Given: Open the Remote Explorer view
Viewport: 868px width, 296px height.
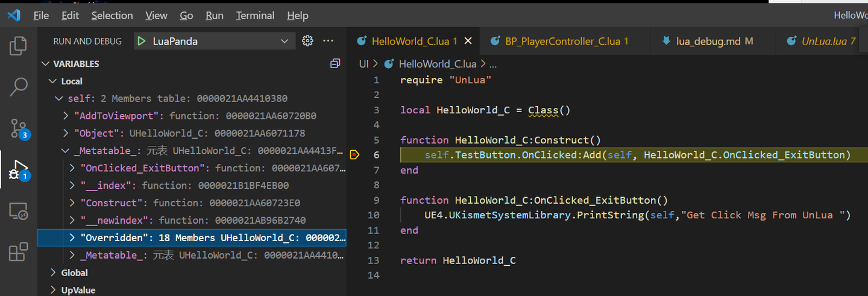Looking at the screenshot, I should [x=19, y=211].
